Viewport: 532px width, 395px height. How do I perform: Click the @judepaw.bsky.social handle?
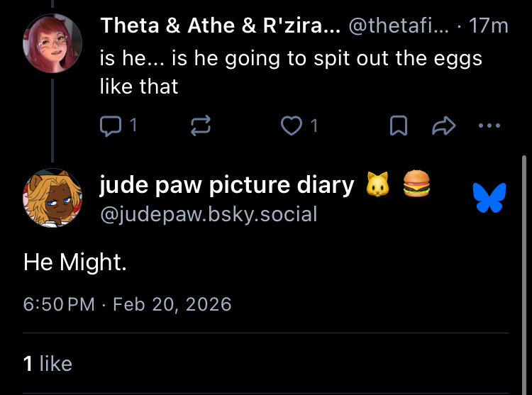[x=208, y=213]
